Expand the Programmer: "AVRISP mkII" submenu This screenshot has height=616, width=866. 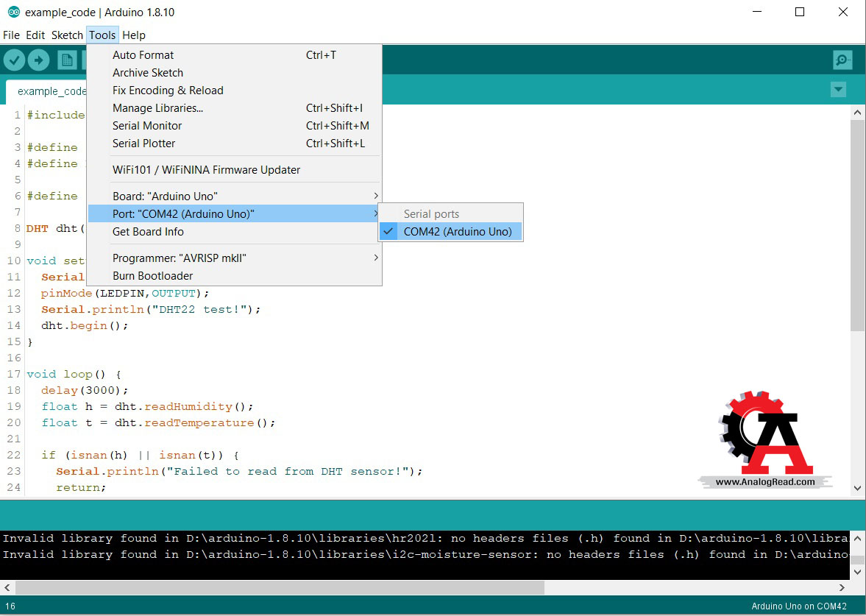tap(234, 258)
